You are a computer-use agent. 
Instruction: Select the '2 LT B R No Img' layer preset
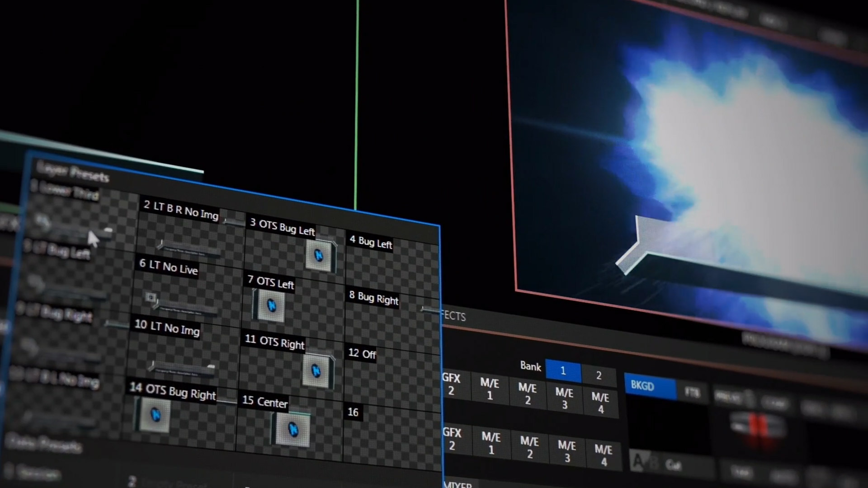[x=190, y=230]
